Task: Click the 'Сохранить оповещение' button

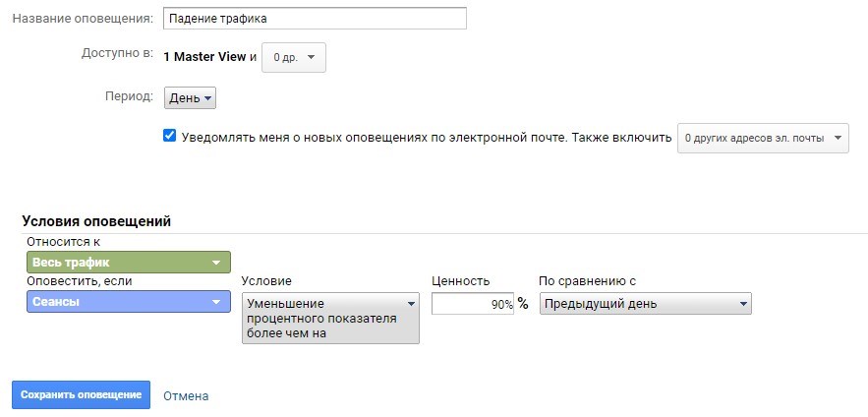Action: (x=81, y=394)
